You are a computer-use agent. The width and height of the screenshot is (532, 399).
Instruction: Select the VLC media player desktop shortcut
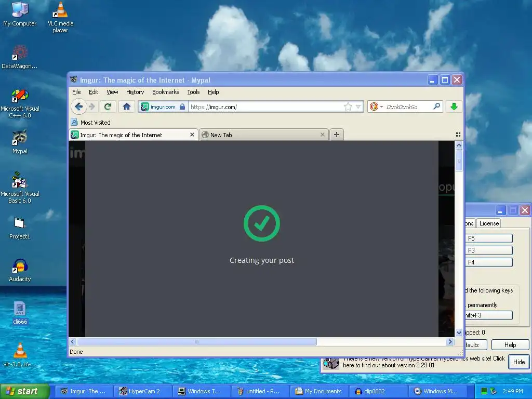(60, 18)
